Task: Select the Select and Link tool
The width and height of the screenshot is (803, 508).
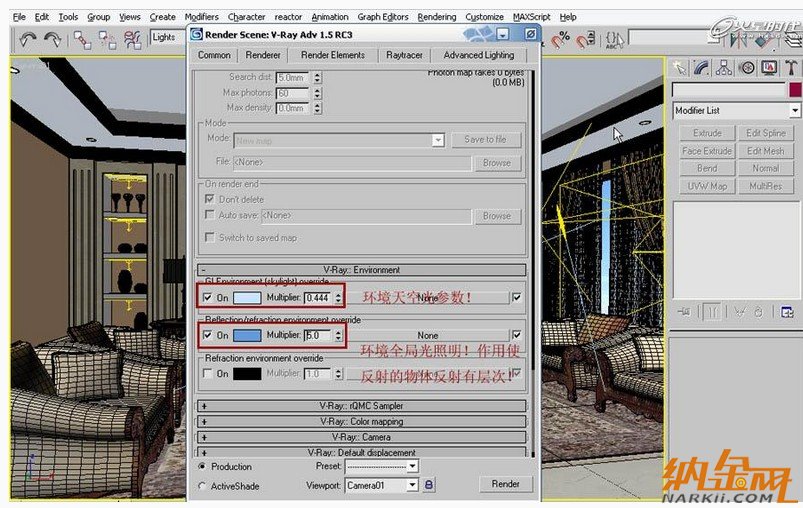Action: (82, 40)
